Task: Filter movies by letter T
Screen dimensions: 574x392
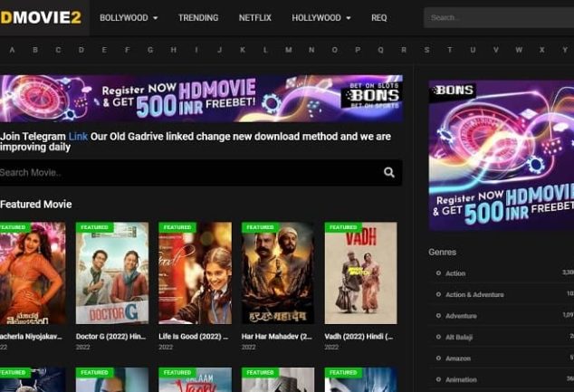Action: coord(450,50)
